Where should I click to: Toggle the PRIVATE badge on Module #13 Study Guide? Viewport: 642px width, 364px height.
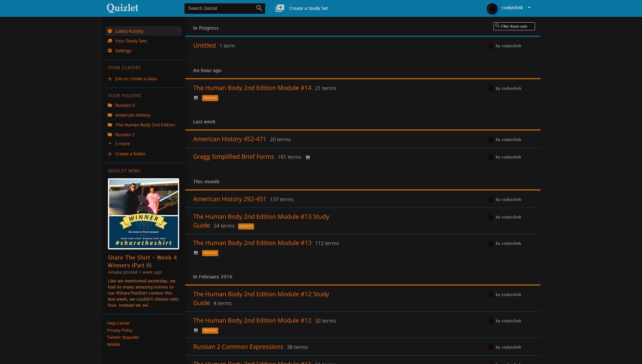coord(246,226)
